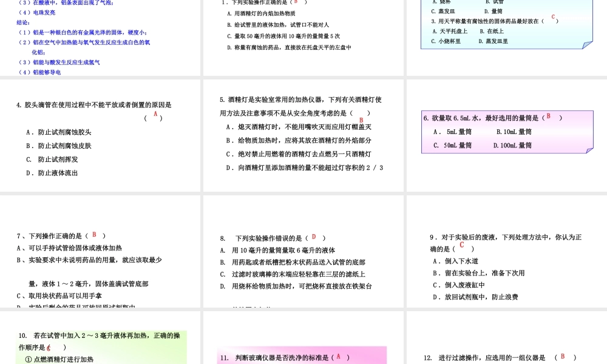Screen dimensions: 607x364
Task: Click option "C、取用块状药品可以用手拿"
Action: tap(59, 296)
